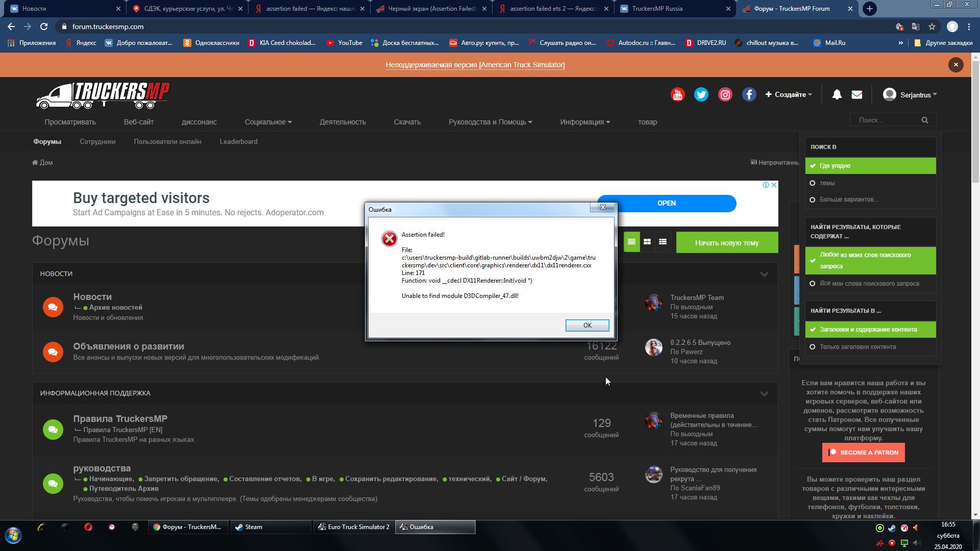Click the TruckersMP Twitter icon
Viewport: 980px width, 551px height.
701,94
